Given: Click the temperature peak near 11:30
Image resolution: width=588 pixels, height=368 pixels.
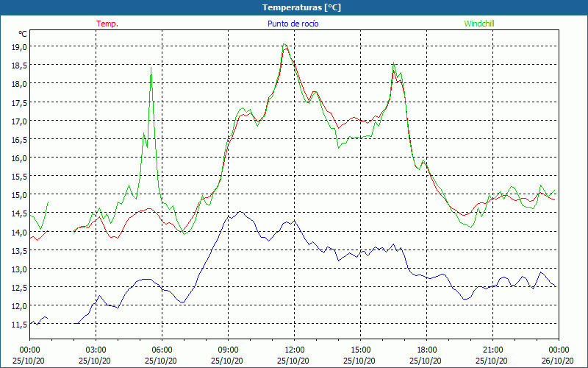Looking at the screenshot, I should coord(286,48).
